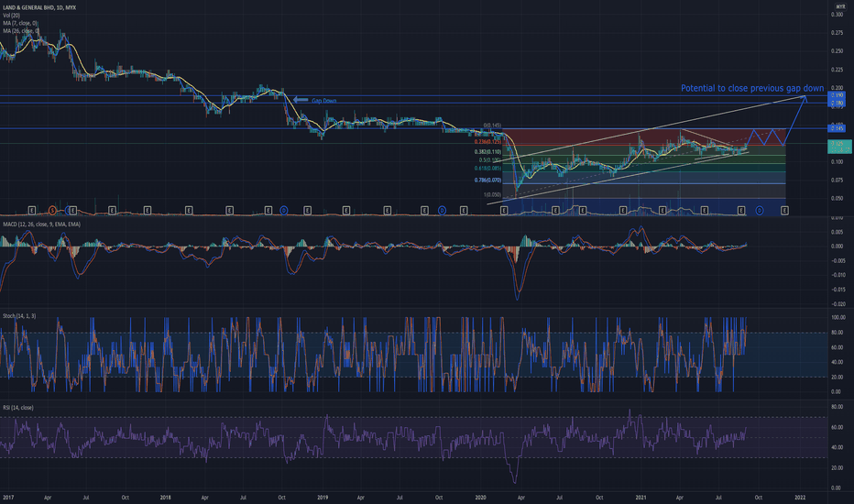
Task: Click the 0.275 price axis value
Action: [x=837, y=33]
